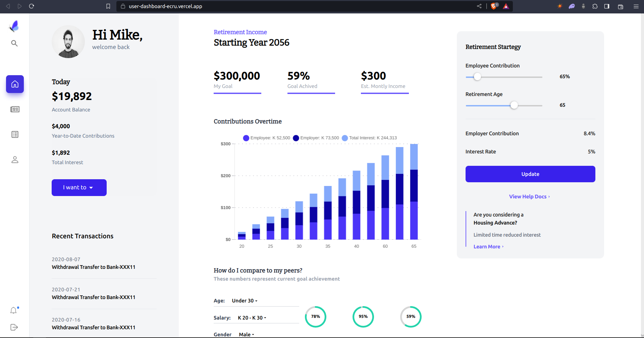Toggle the Employer legend in the chart

coord(315,138)
